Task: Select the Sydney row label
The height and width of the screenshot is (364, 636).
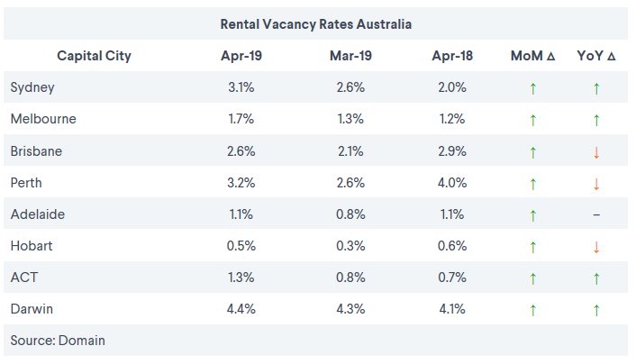Action: point(32,87)
